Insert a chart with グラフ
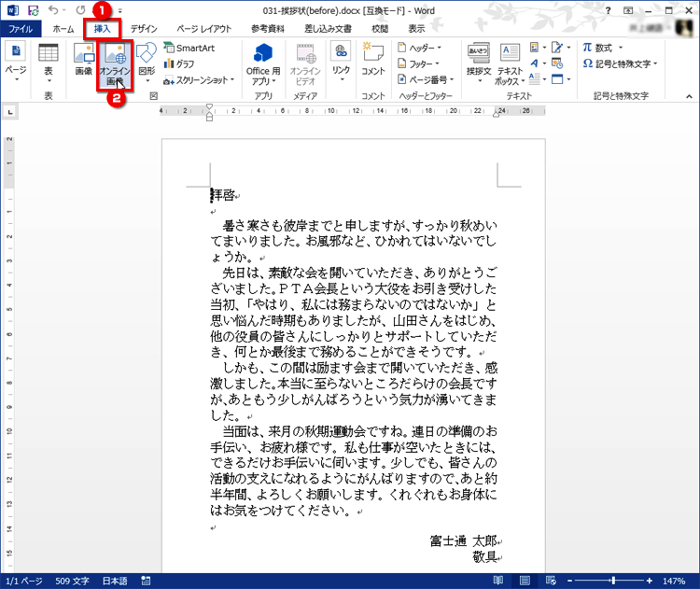The width and height of the screenshot is (700, 589). pos(179,63)
